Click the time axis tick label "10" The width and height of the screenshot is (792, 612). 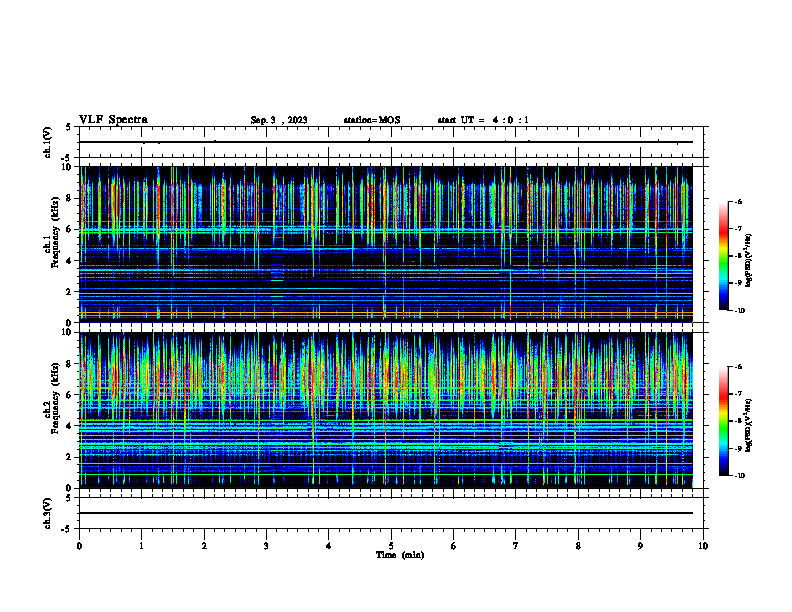(703, 545)
